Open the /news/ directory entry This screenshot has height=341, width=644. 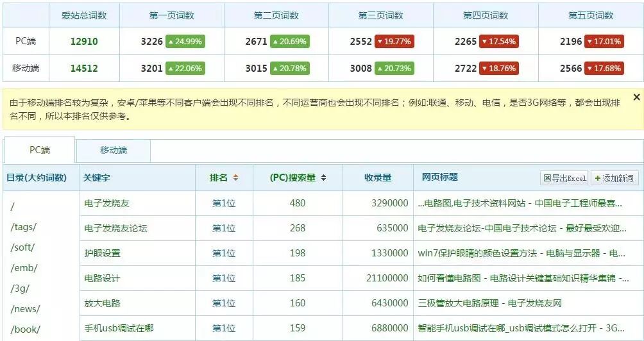tap(25, 309)
